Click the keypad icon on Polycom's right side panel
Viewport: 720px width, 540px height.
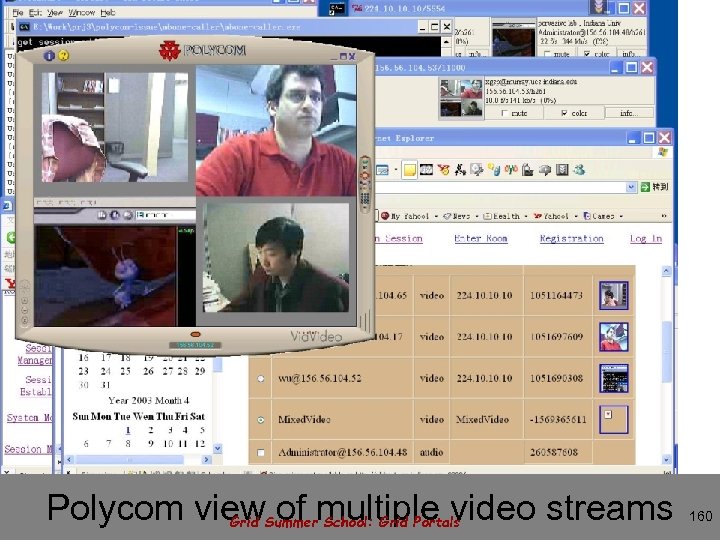pos(365,199)
